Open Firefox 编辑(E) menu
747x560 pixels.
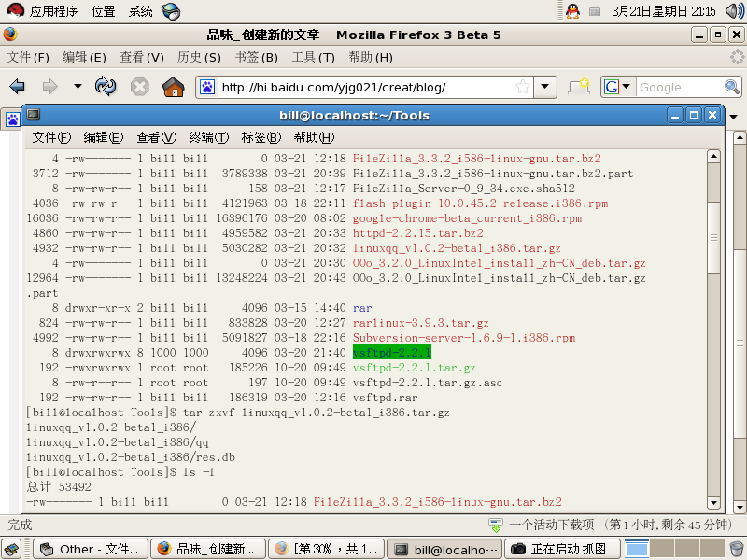tap(84, 58)
